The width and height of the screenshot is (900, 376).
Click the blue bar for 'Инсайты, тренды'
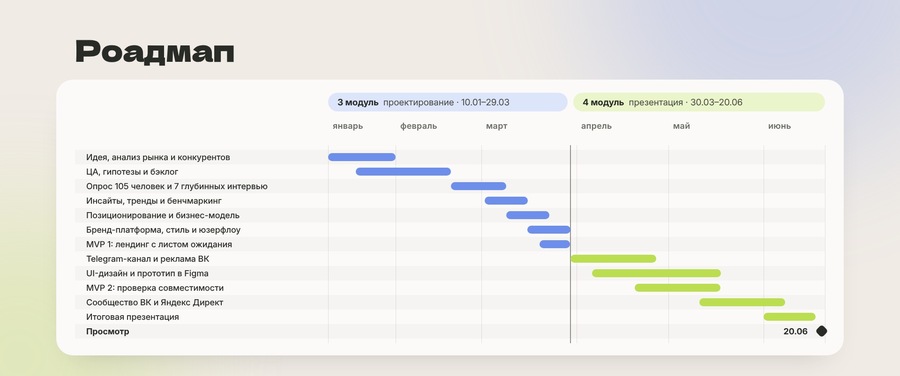506,200
